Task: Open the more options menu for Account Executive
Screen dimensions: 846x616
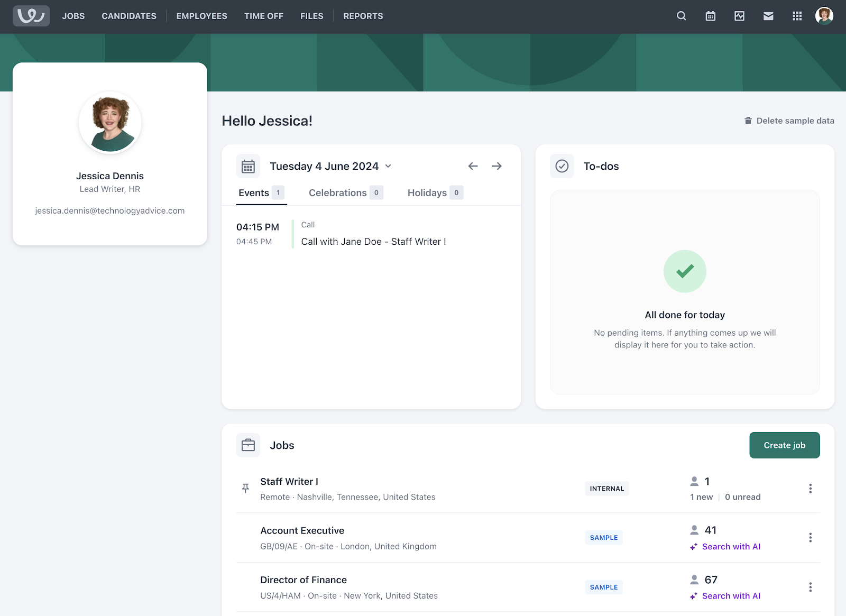Action: click(810, 538)
